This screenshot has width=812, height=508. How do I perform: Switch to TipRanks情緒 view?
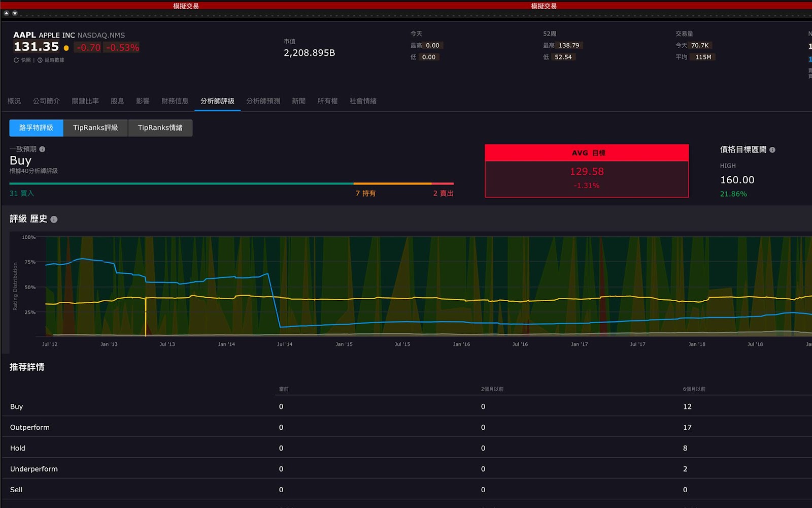click(x=160, y=128)
